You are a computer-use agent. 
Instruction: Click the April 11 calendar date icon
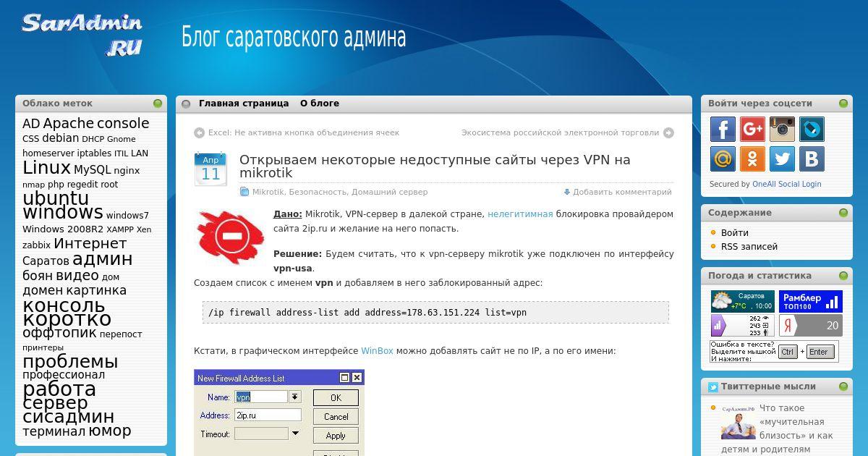[210, 169]
